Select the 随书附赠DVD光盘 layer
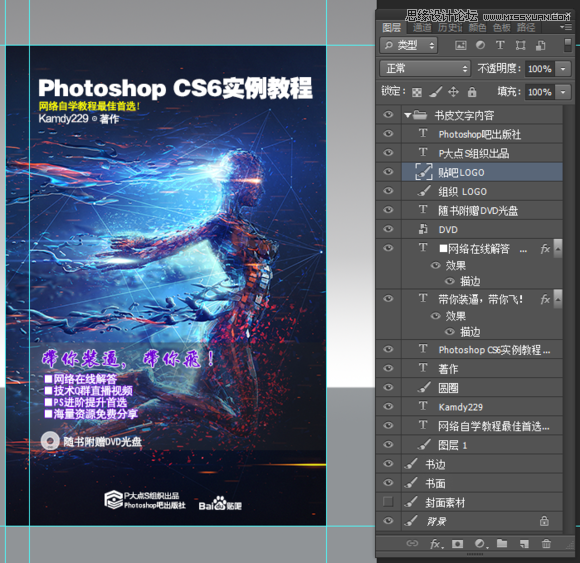The height and width of the screenshot is (563, 580). point(482,210)
